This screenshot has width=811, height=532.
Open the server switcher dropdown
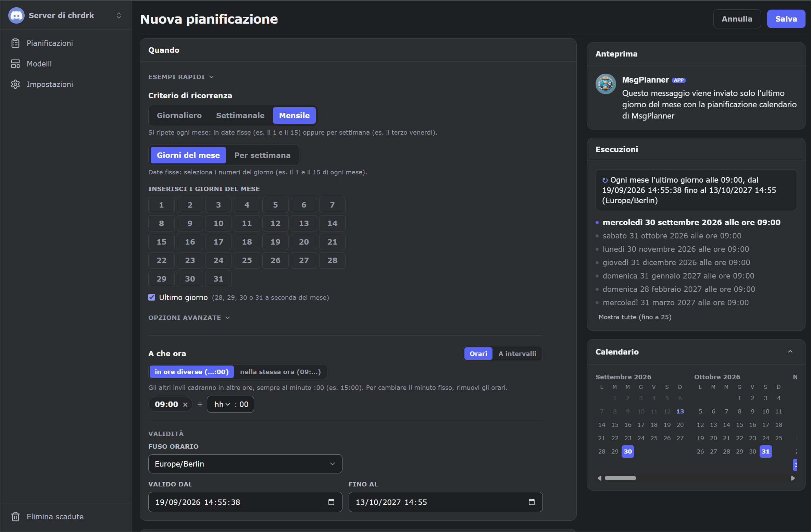119,15
